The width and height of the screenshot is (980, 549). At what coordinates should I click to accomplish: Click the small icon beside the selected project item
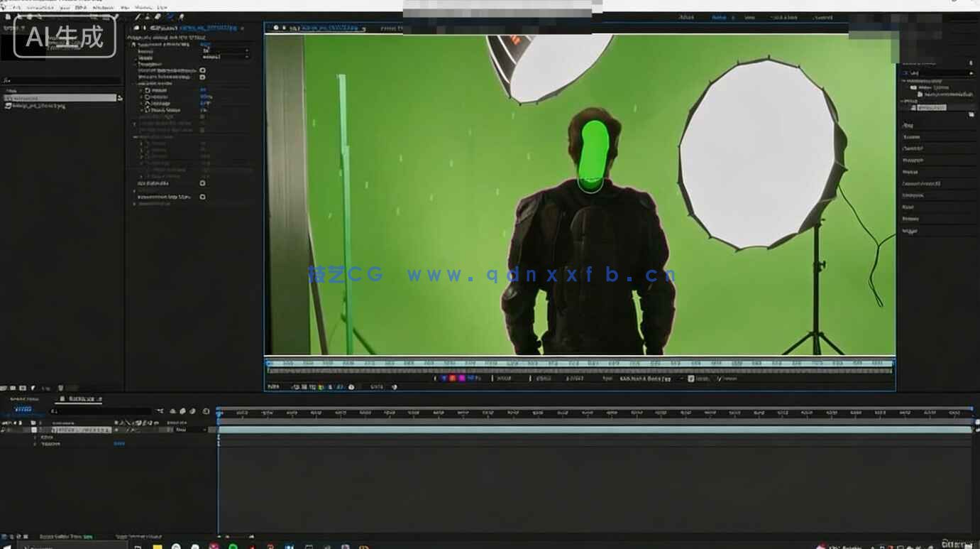[120, 98]
